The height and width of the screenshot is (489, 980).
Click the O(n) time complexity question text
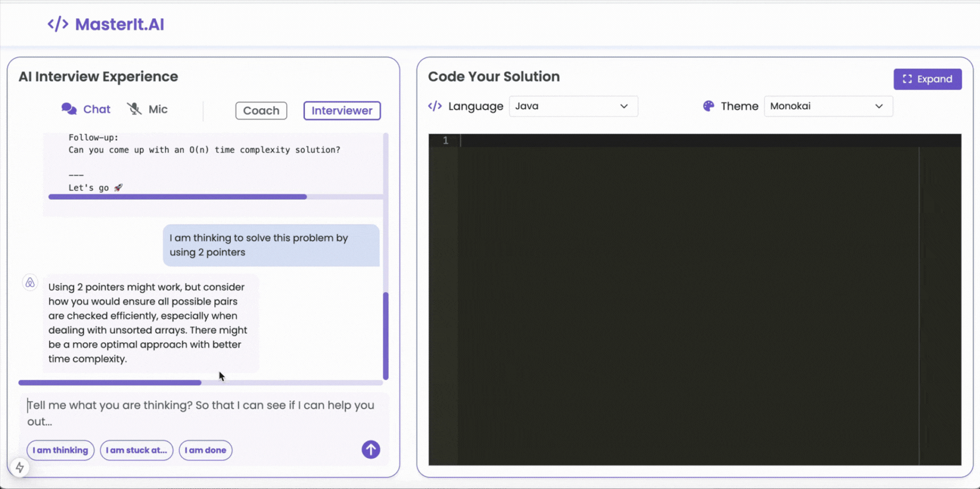(204, 150)
